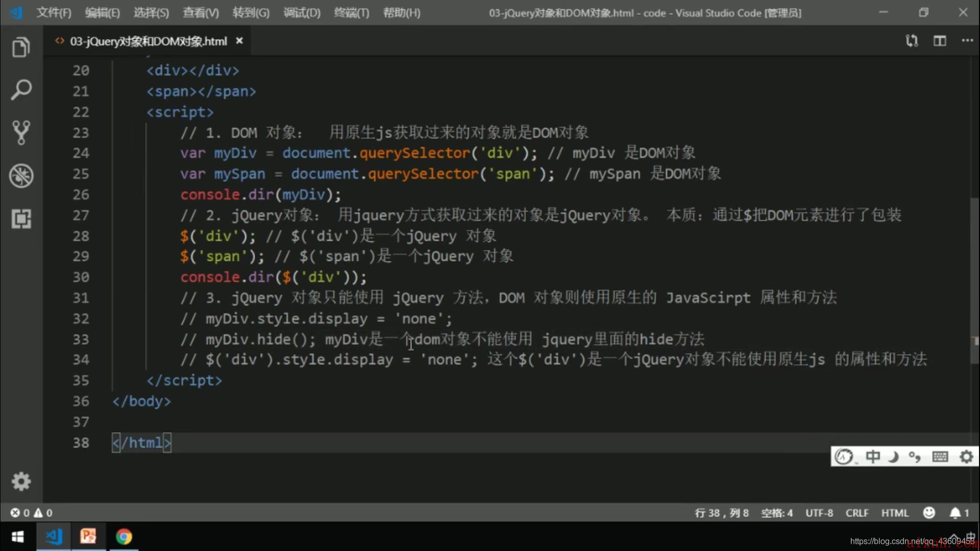Click console.dir(myDiv); on line 26
The image size is (980, 551).
tap(261, 194)
